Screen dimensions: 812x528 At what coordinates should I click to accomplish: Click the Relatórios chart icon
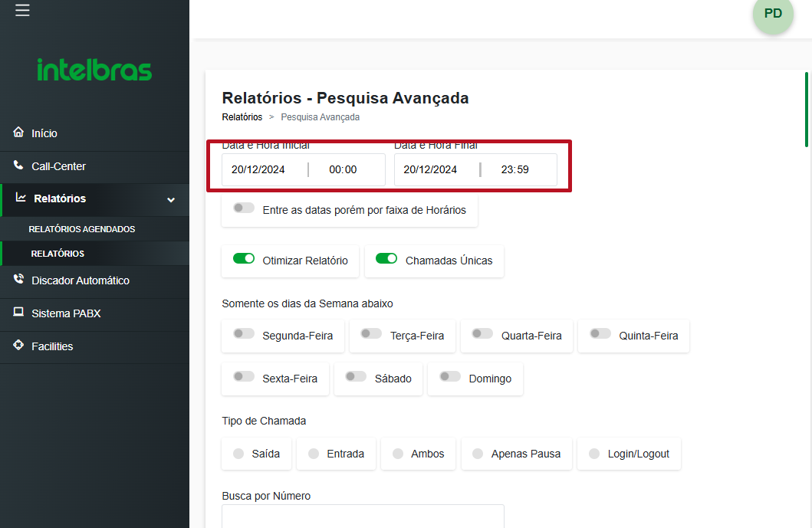(x=21, y=197)
